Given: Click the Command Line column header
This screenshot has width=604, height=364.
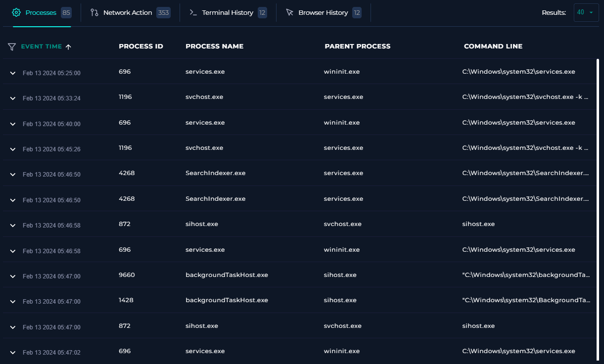Looking at the screenshot, I should [493, 46].
